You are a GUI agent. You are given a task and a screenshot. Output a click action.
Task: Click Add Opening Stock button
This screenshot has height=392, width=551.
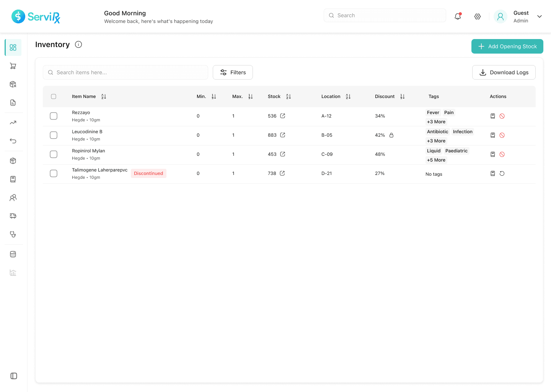coord(507,46)
